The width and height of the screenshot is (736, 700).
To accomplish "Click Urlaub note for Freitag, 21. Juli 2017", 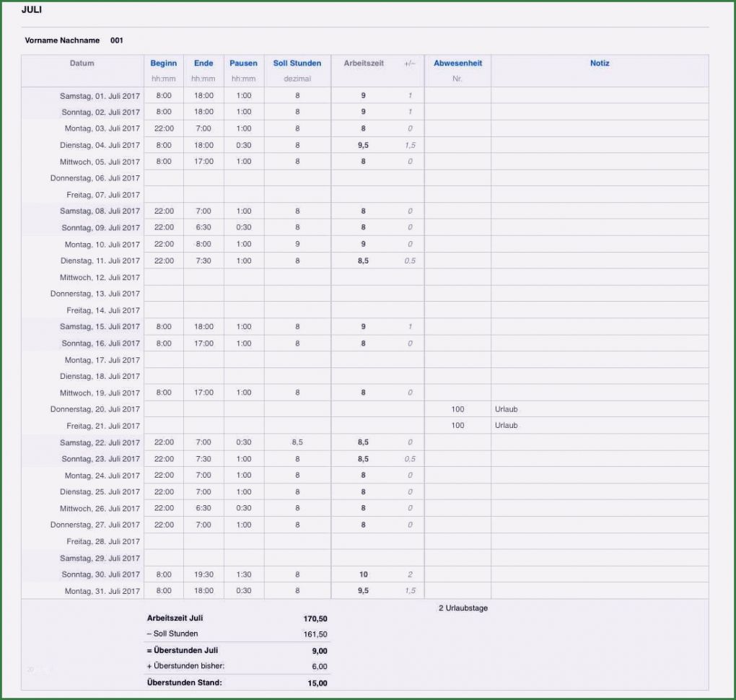I will (506, 426).
